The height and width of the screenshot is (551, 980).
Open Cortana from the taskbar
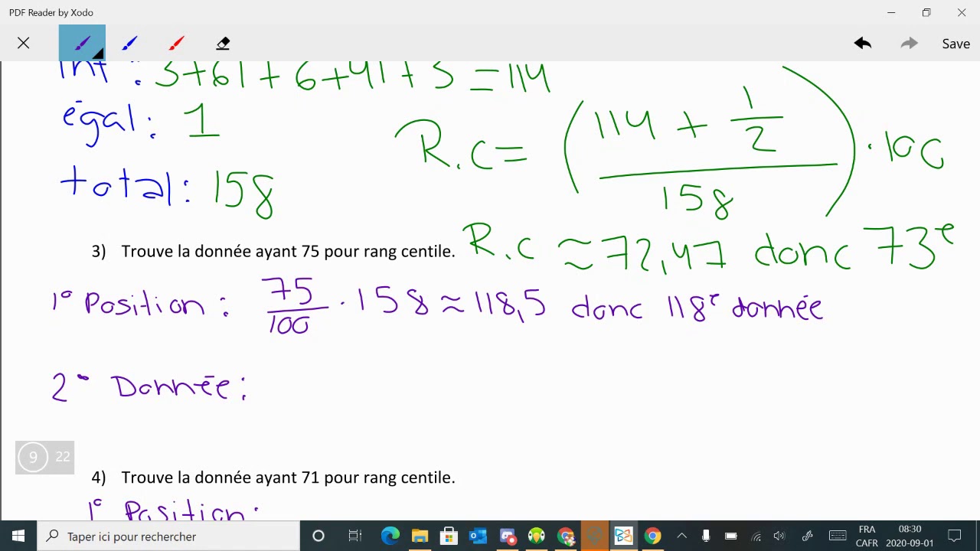click(318, 536)
